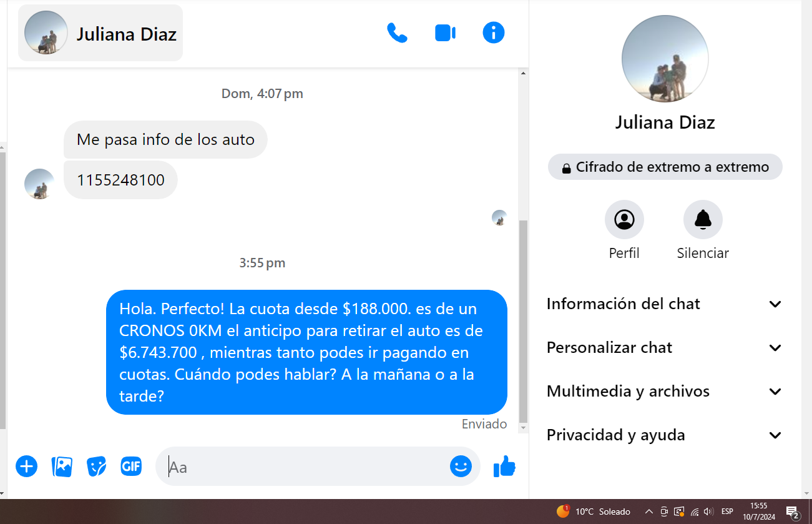
Task: Toggle the conversation info panel icon
Action: (x=494, y=32)
